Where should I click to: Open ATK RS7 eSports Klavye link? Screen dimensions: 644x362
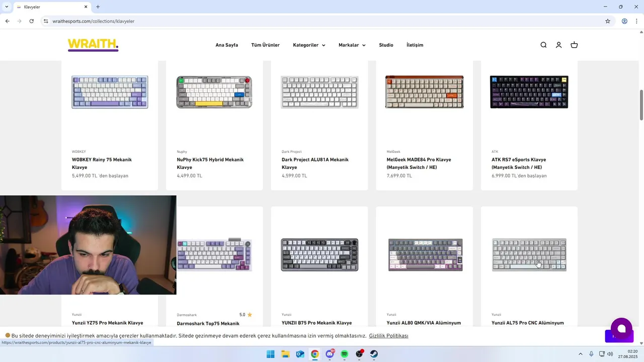(x=519, y=163)
